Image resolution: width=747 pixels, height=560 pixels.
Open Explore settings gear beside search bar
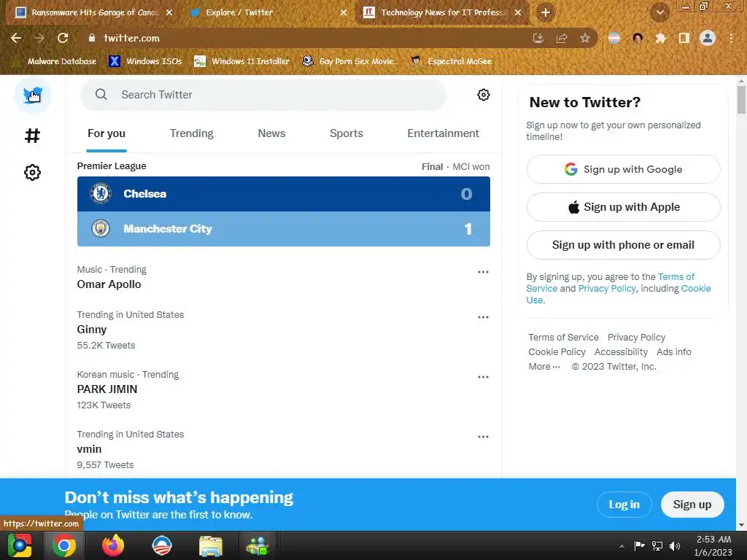click(483, 95)
